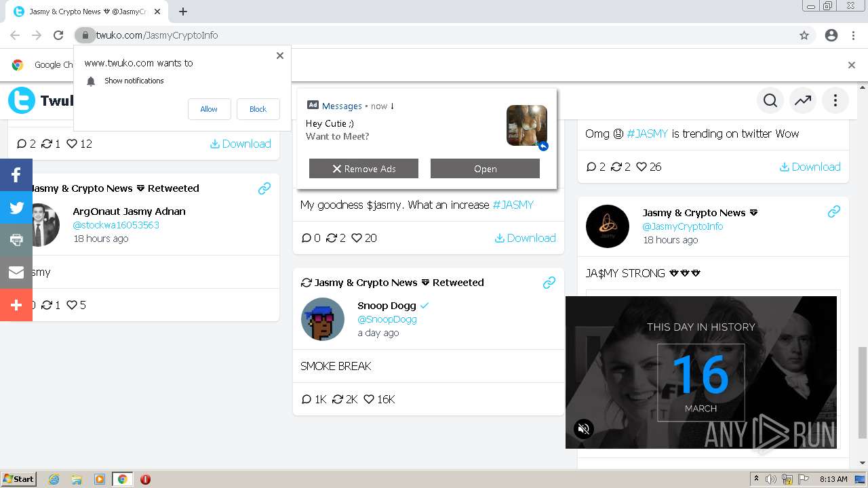This screenshot has width=868, height=488.
Task: Open Chrome three-dot menu
Action: (x=853, y=35)
